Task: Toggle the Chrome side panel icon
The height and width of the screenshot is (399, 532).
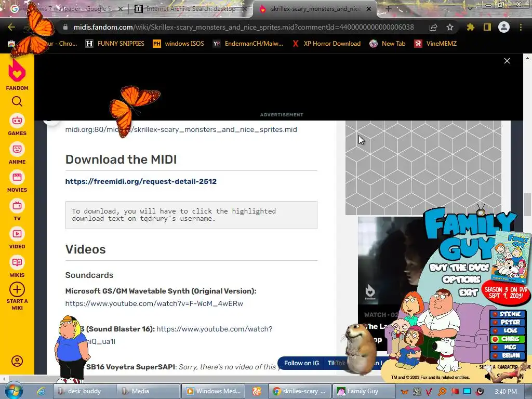Action: [487, 27]
